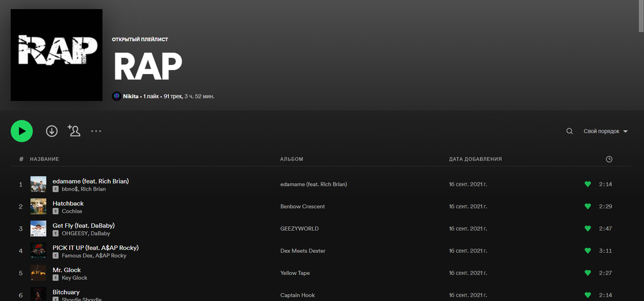
Task: Start playback with the green play button
Action: [21, 131]
